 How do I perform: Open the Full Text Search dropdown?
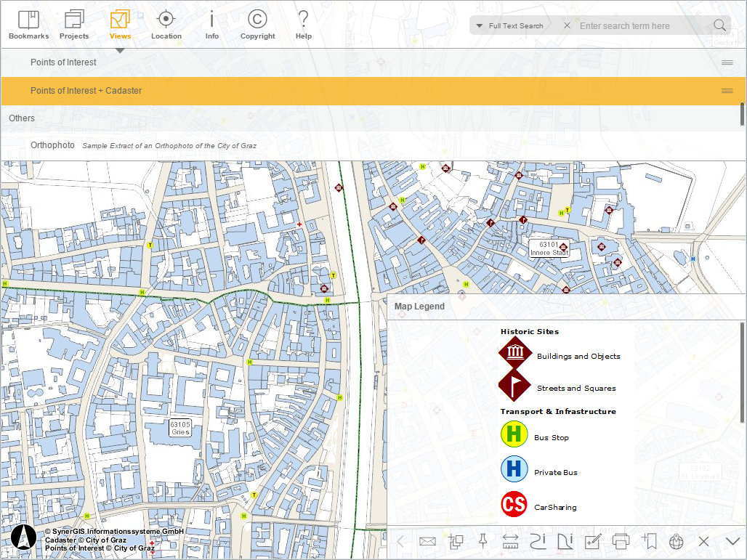coord(510,26)
